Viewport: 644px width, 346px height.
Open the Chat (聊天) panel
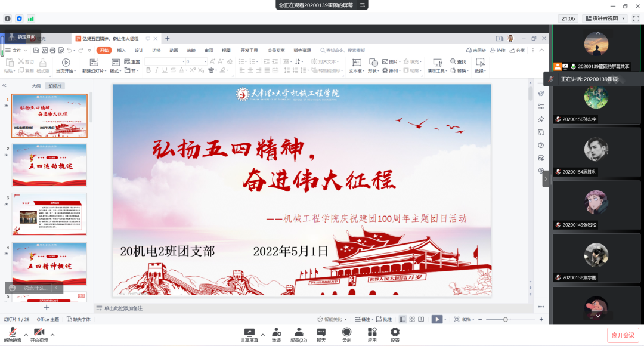[x=321, y=332]
